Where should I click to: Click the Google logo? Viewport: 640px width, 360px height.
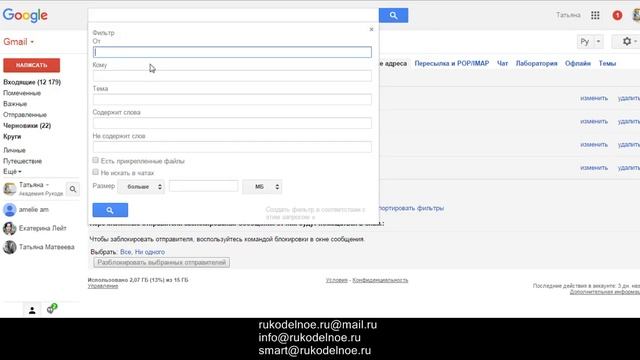click(x=25, y=16)
